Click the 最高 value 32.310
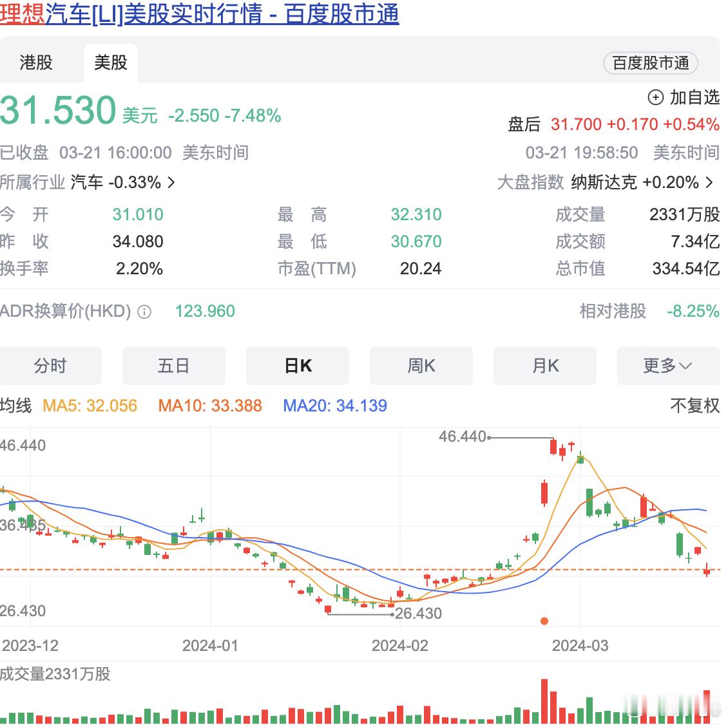The width and height of the screenshot is (728, 725). pos(416,214)
